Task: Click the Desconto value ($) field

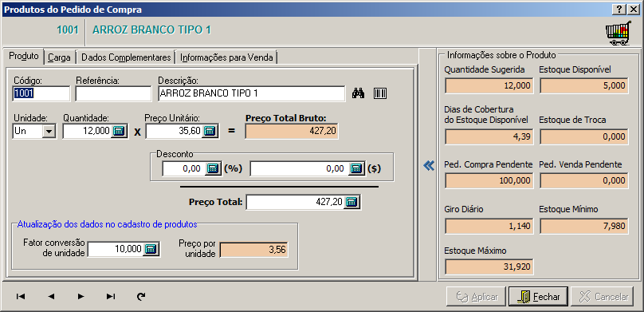Action: click(300, 168)
